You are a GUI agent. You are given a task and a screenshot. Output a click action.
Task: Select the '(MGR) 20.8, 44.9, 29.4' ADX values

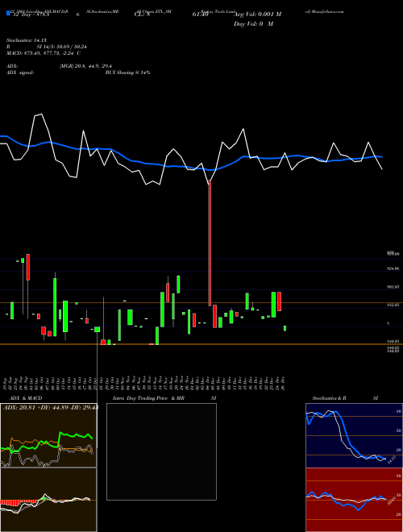point(85,66)
